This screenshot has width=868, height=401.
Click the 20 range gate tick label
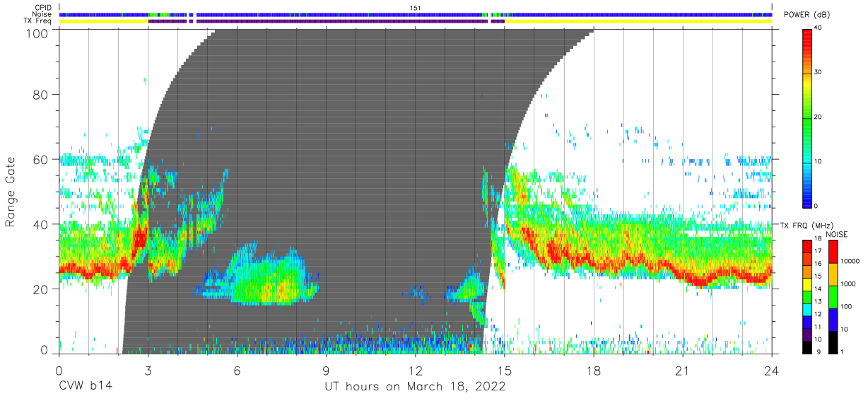(x=40, y=289)
